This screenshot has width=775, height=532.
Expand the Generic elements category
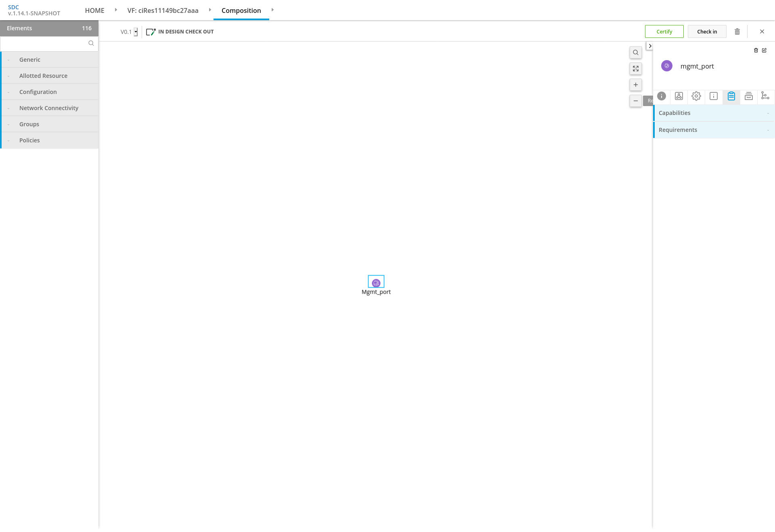click(30, 60)
